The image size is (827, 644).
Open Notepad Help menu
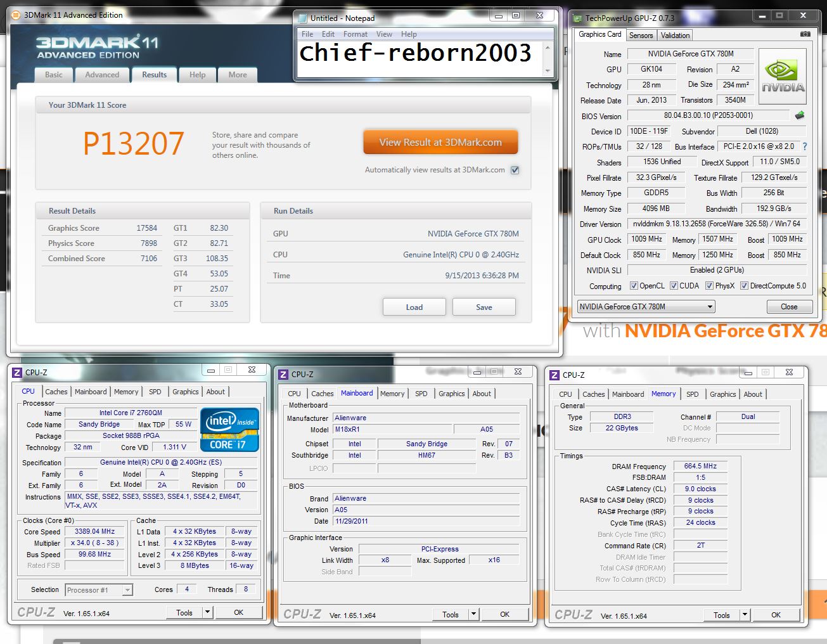tap(409, 34)
